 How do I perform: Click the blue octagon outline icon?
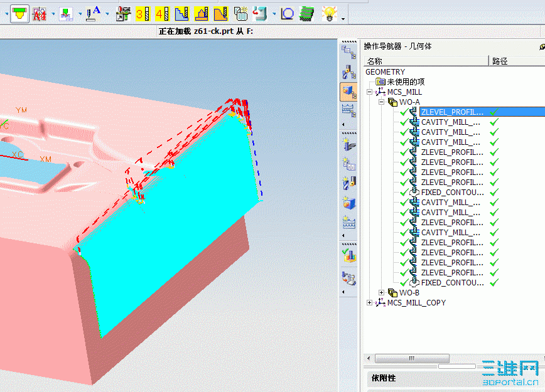(x=287, y=14)
